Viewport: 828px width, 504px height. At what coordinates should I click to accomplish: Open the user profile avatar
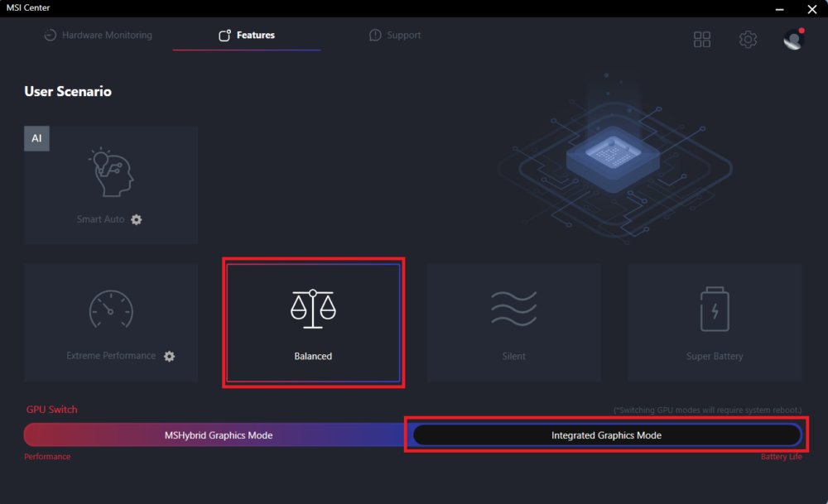[x=793, y=39]
